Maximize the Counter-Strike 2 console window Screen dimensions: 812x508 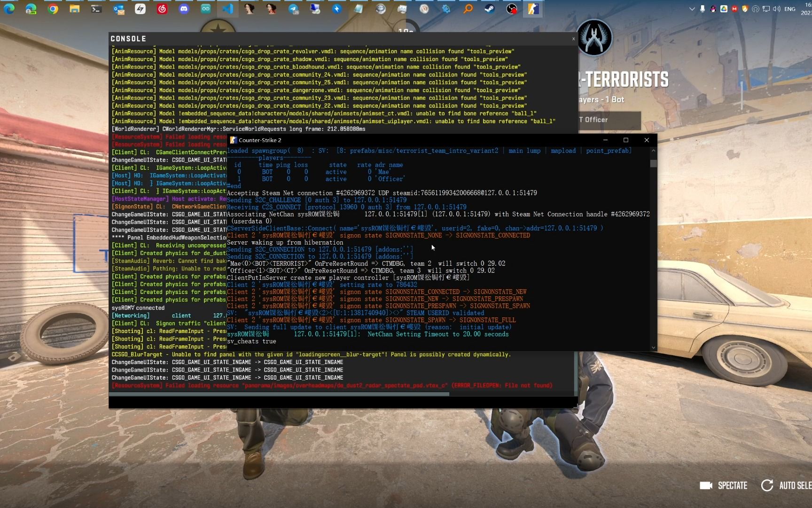(x=626, y=140)
